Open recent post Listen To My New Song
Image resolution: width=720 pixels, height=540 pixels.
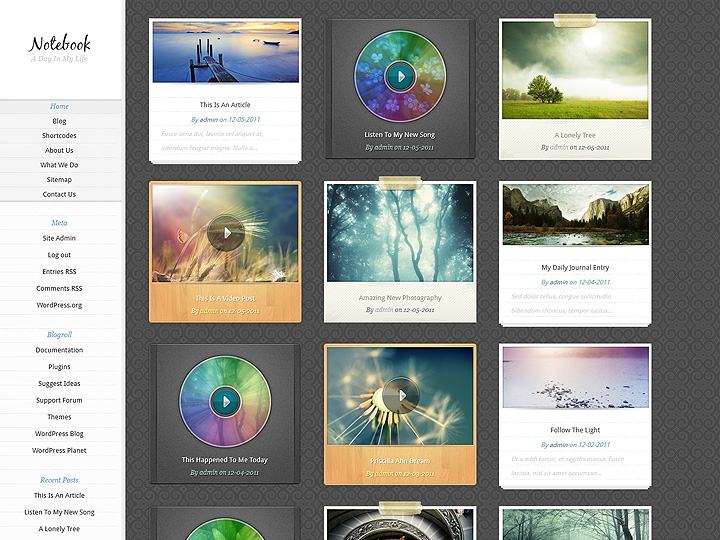coord(59,512)
